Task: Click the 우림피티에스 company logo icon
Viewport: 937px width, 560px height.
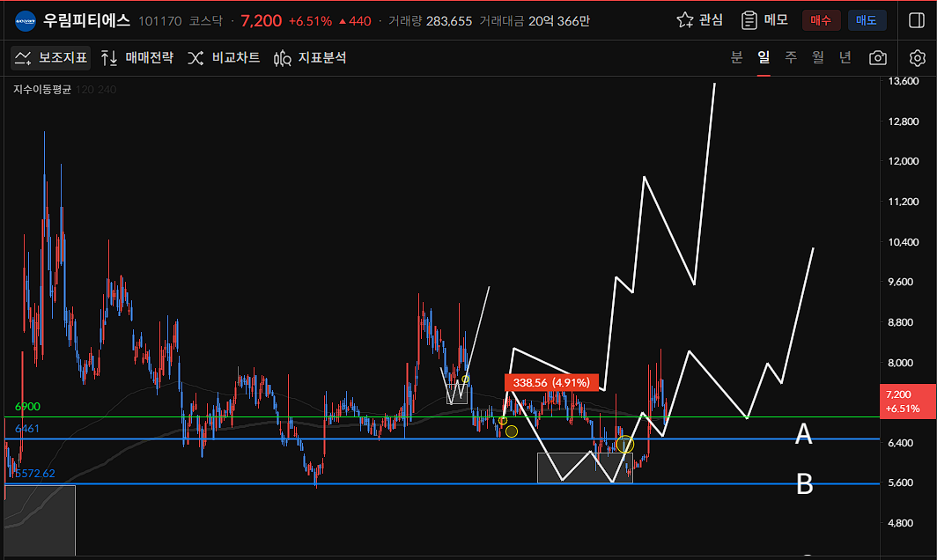Action: click(x=25, y=21)
